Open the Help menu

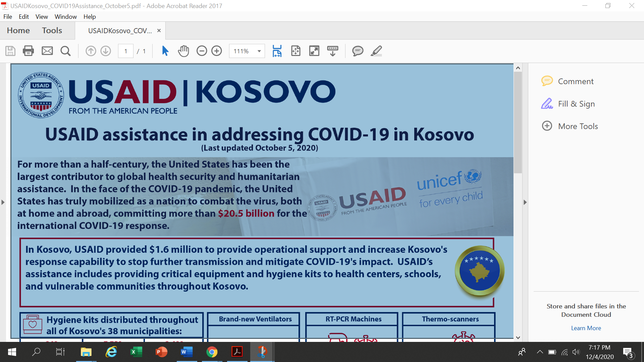(90, 16)
